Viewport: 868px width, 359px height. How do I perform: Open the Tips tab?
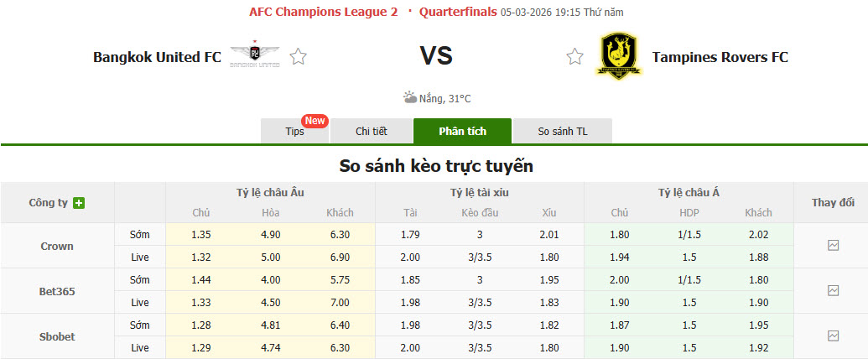(x=295, y=132)
